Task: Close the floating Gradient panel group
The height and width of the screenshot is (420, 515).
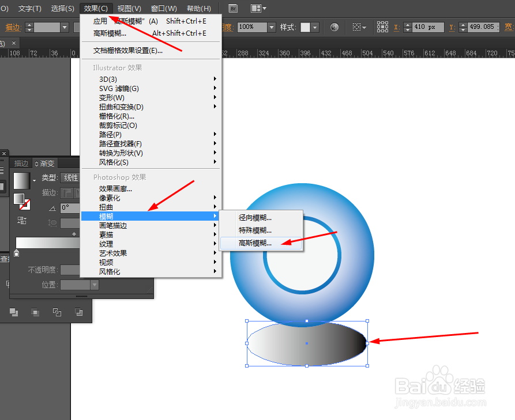Action: [4, 153]
